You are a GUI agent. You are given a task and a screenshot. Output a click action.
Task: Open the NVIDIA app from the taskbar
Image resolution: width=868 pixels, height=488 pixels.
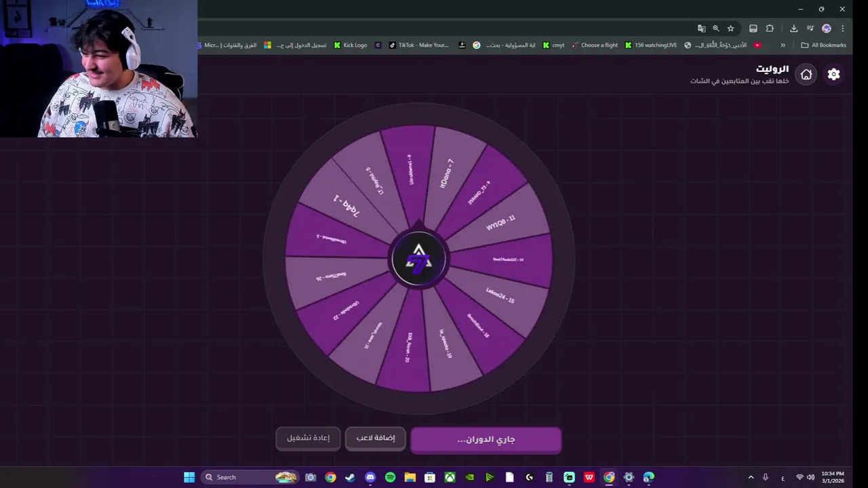[469, 477]
